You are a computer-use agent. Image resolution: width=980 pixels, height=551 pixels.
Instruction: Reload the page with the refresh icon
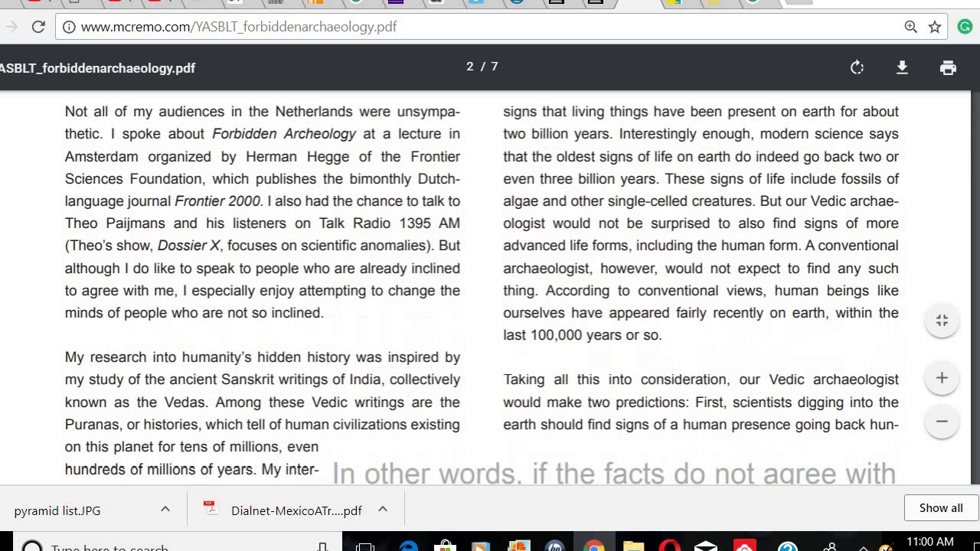pos(38,27)
